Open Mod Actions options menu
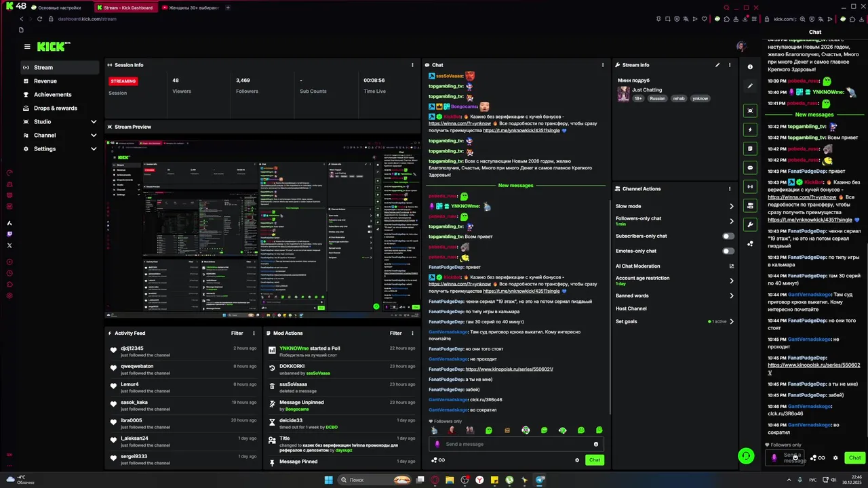Screen dimensions: 868x488 pos(412,333)
